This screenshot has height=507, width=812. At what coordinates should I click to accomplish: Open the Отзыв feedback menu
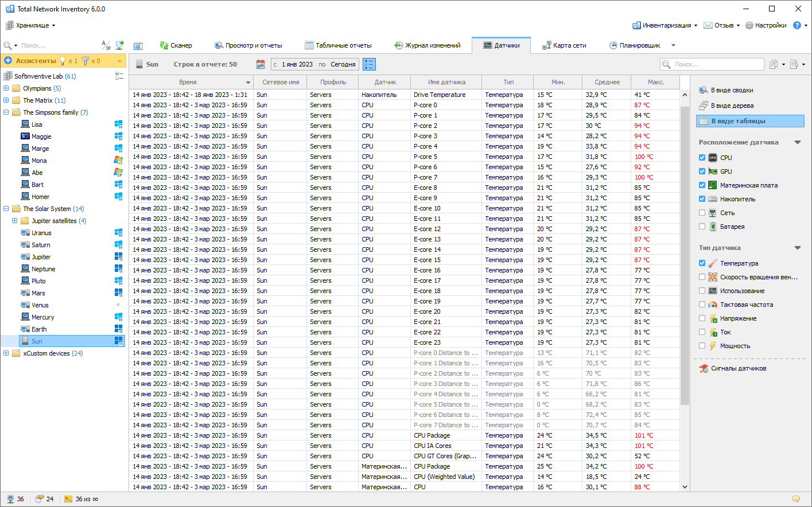[722, 25]
